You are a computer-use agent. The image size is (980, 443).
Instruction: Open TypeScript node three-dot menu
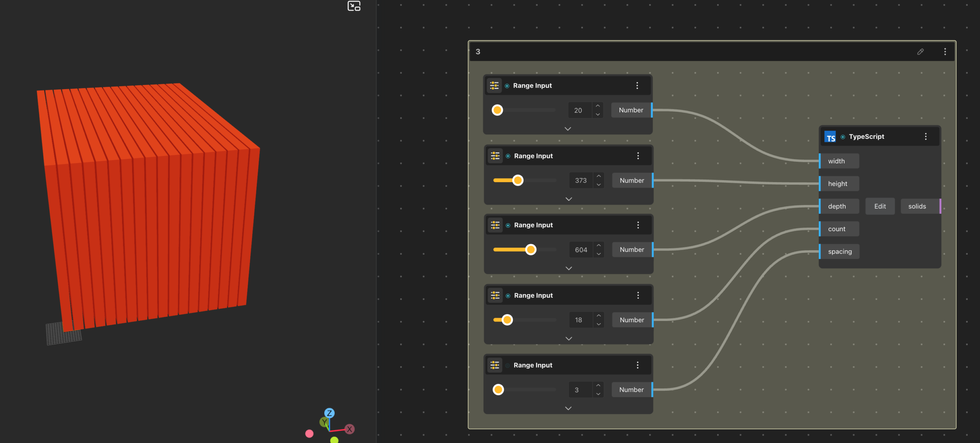point(926,137)
